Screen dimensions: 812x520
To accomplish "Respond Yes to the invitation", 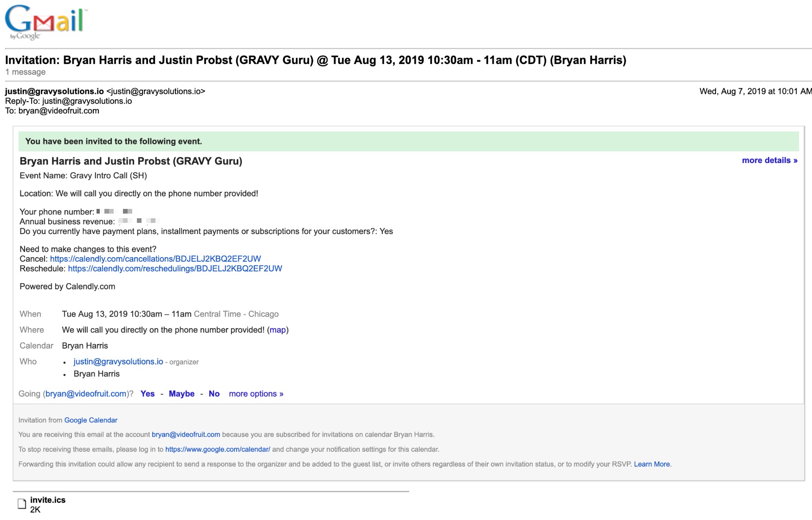I will coord(148,394).
